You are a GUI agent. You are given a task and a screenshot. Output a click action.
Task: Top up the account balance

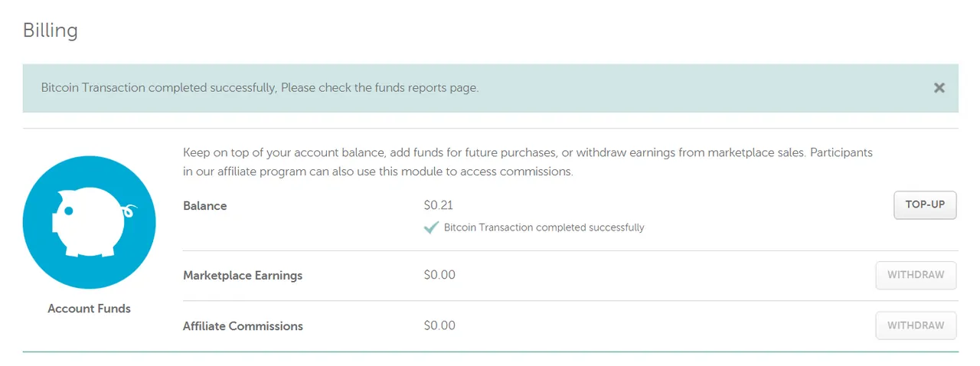point(925,204)
